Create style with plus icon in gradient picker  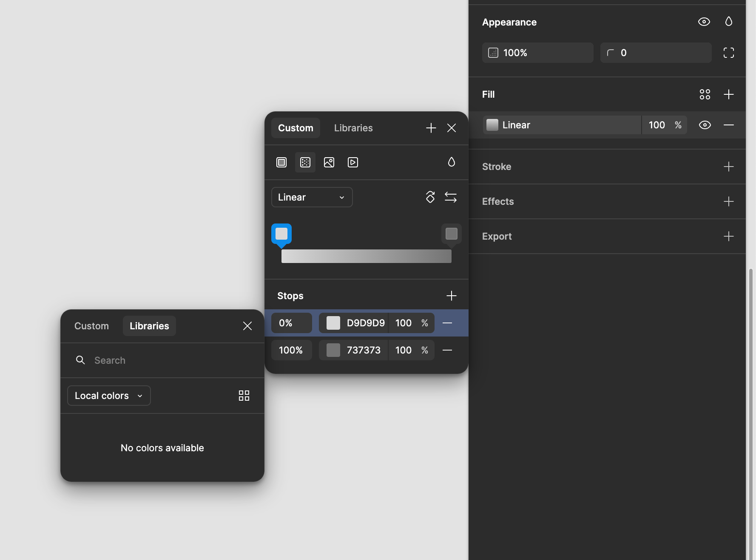click(431, 128)
